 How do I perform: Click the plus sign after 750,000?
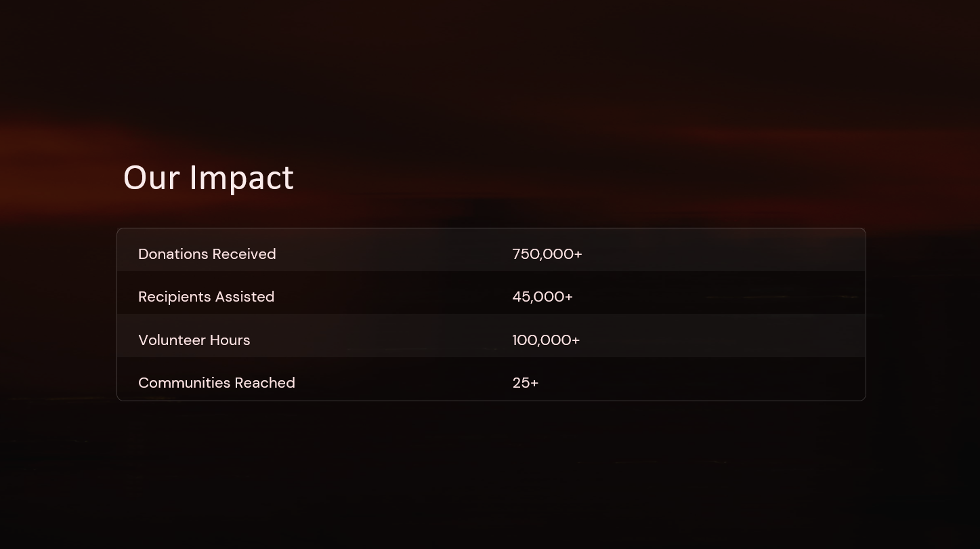point(578,254)
